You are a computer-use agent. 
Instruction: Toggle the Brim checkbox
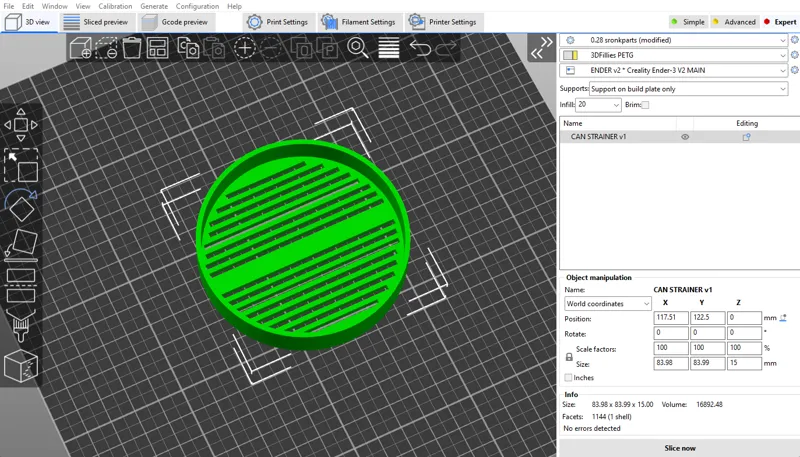645,105
